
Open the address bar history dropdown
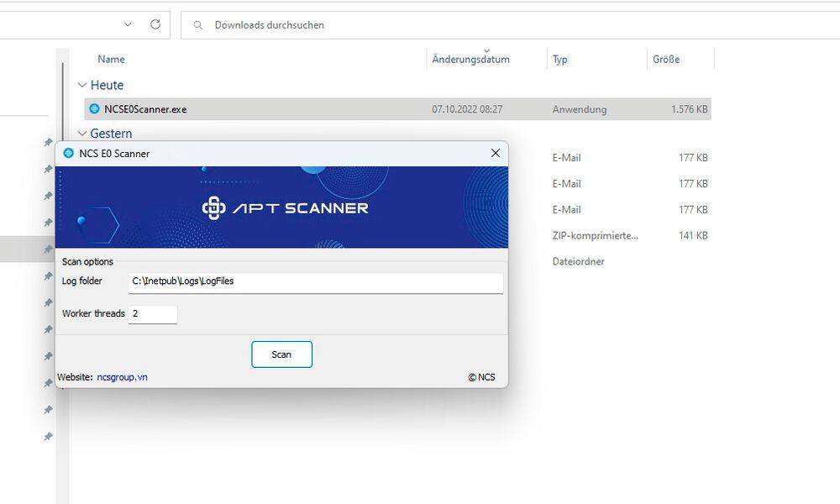(x=128, y=24)
